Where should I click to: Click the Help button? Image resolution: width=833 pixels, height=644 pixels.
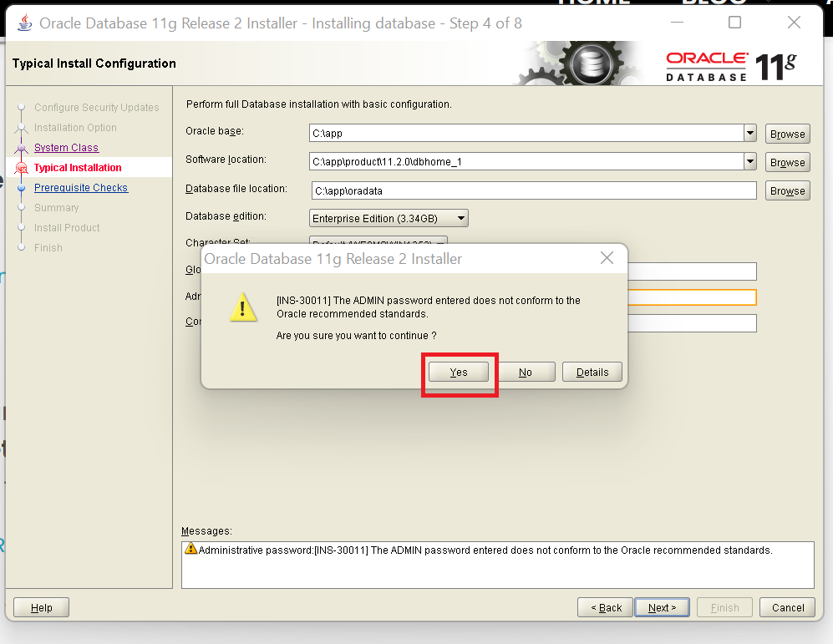click(42, 607)
